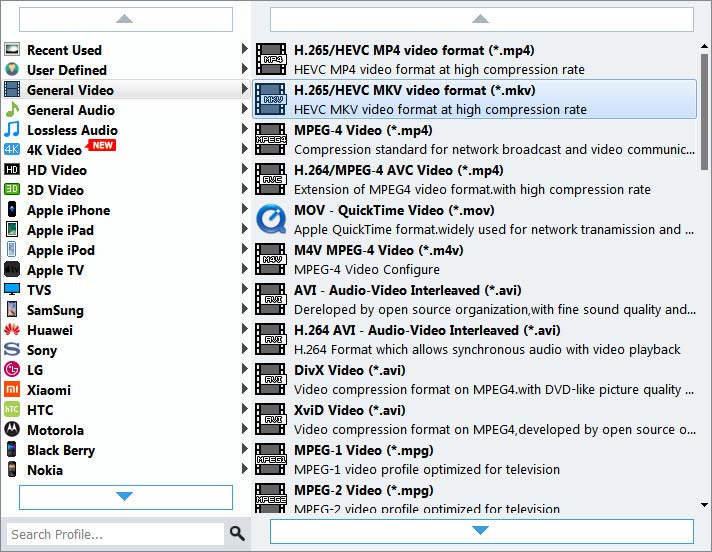Expand the Recent Used arrow

coord(244,50)
